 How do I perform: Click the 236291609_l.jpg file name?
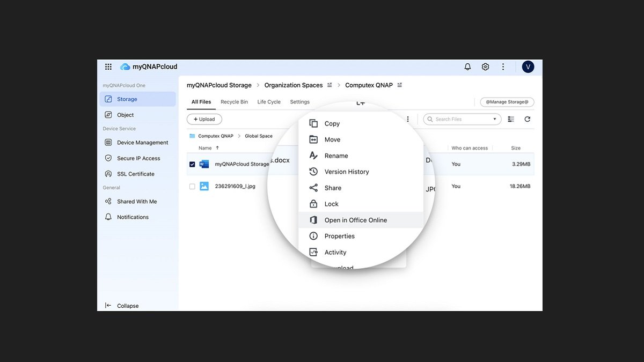coord(235,186)
